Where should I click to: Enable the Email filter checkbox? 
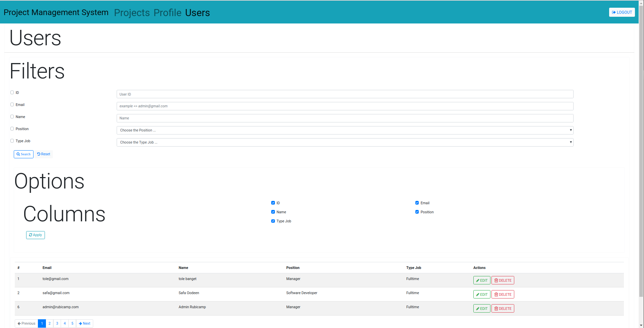[x=12, y=105]
